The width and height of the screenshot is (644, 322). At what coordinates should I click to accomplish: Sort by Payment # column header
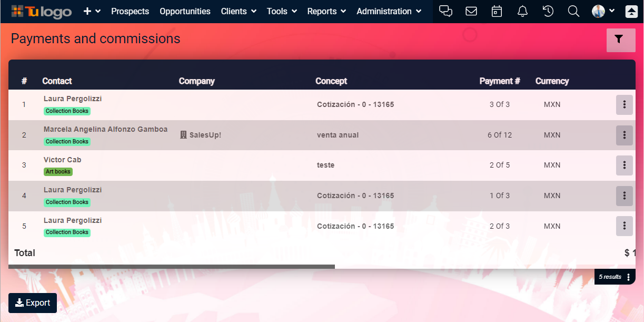point(500,81)
